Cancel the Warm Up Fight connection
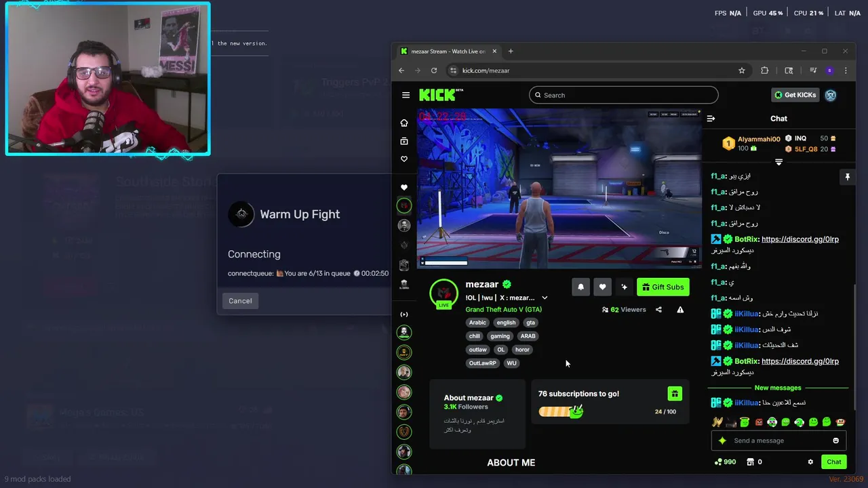Screen dimensions: 868x488 (x=240, y=301)
